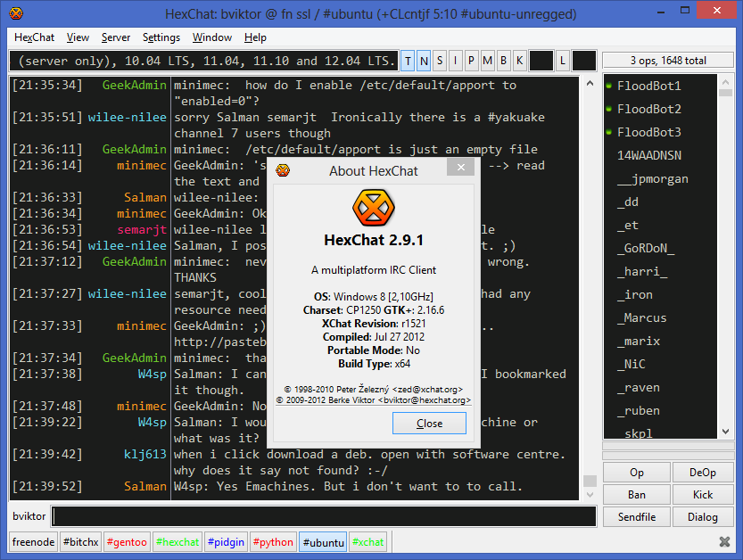
Task: Select user _Marcus in user list
Action: pos(641,318)
